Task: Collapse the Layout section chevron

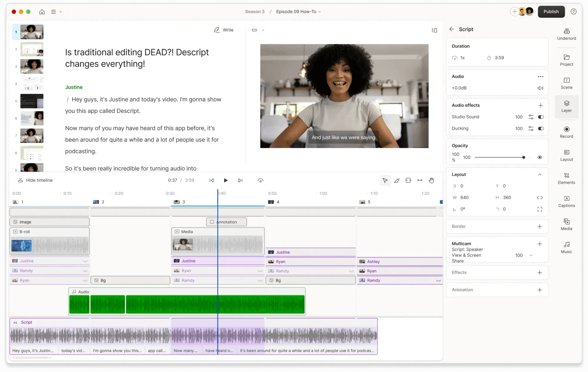Action: (x=540, y=174)
